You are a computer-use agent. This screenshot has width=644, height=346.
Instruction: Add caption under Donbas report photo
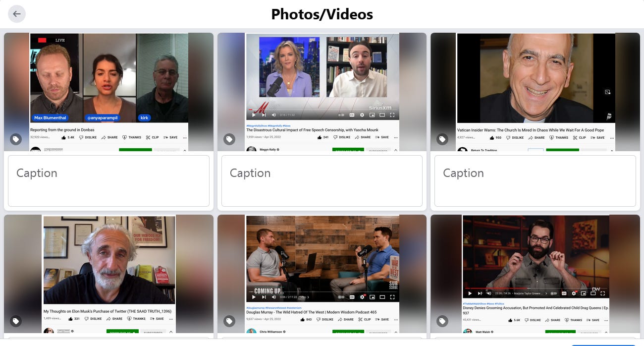[108, 181]
